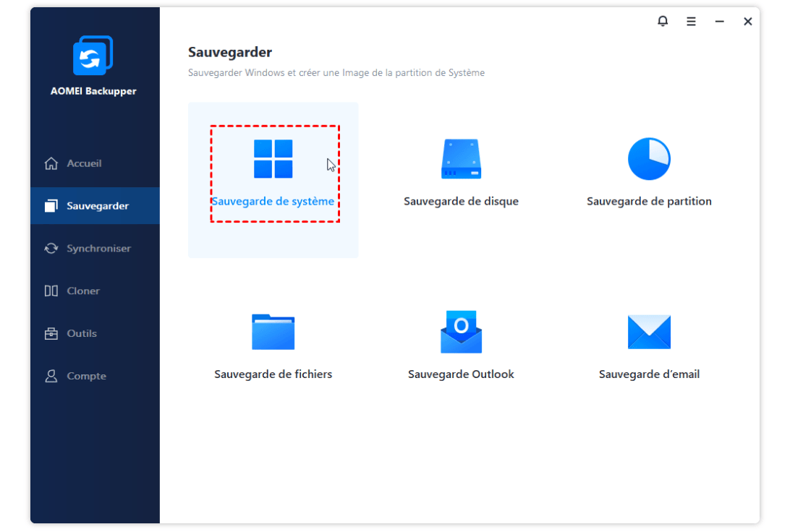Click the Synchroniser sync arrows icon
The image size is (790, 532).
point(51,248)
